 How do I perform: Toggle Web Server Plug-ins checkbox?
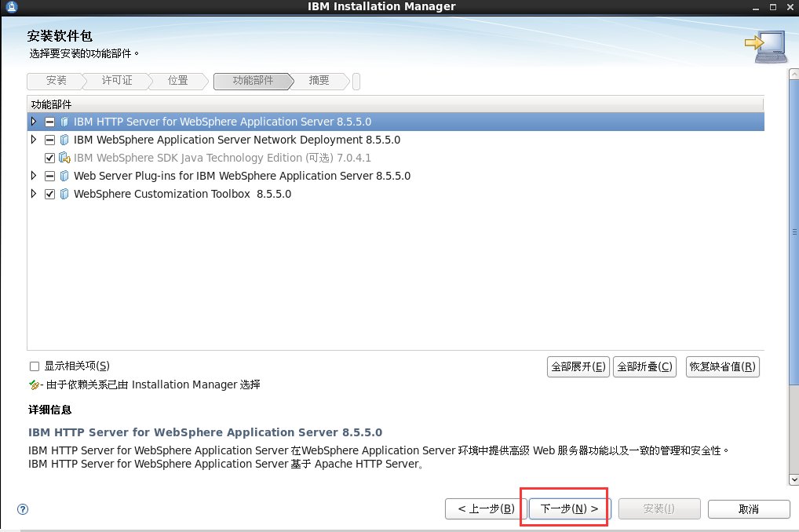pyautogui.click(x=49, y=176)
